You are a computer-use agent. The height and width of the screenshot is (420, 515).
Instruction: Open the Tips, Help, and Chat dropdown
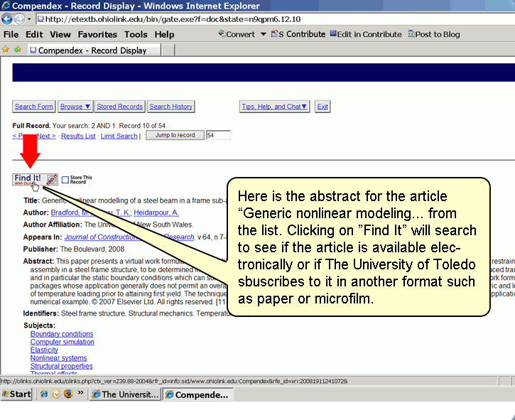pos(275,107)
